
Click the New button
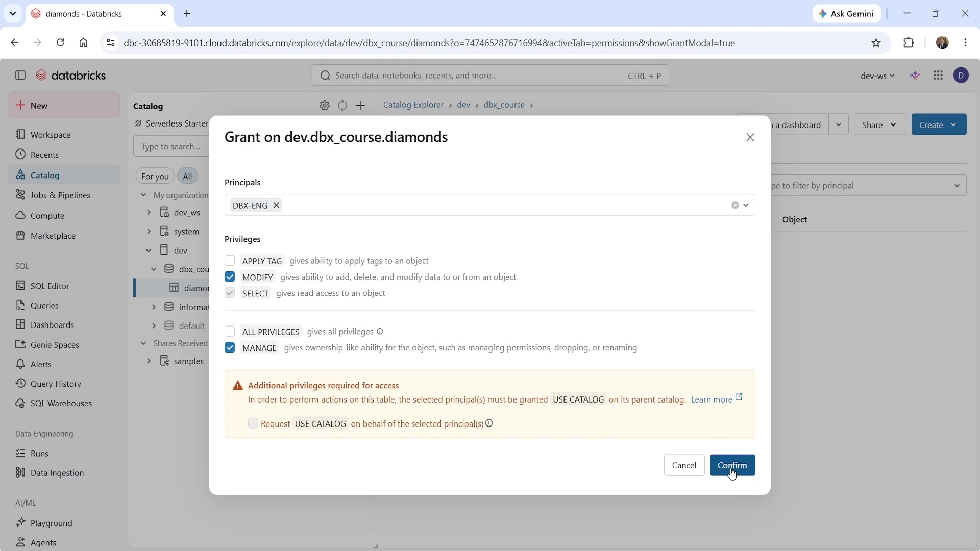[x=64, y=105]
